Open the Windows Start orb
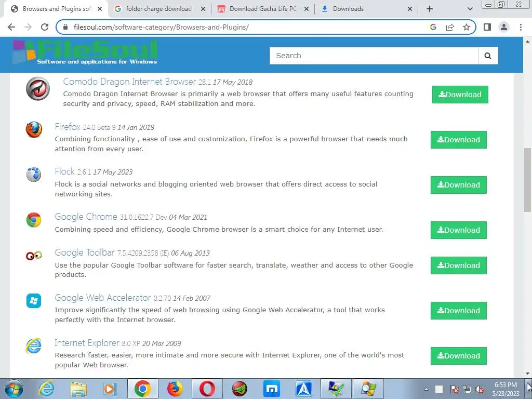 pos(14,389)
